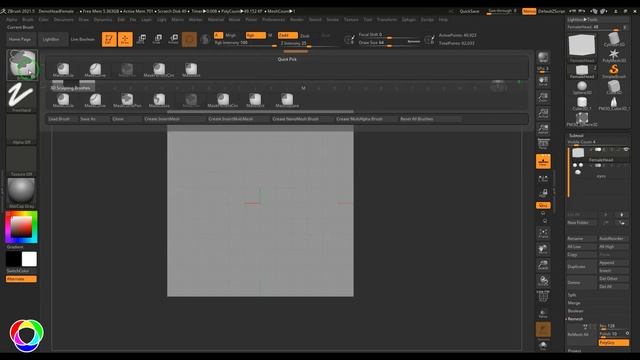Click the Load Brush button
The height and width of the screenshot is (360, 640).
coord(59,119)
